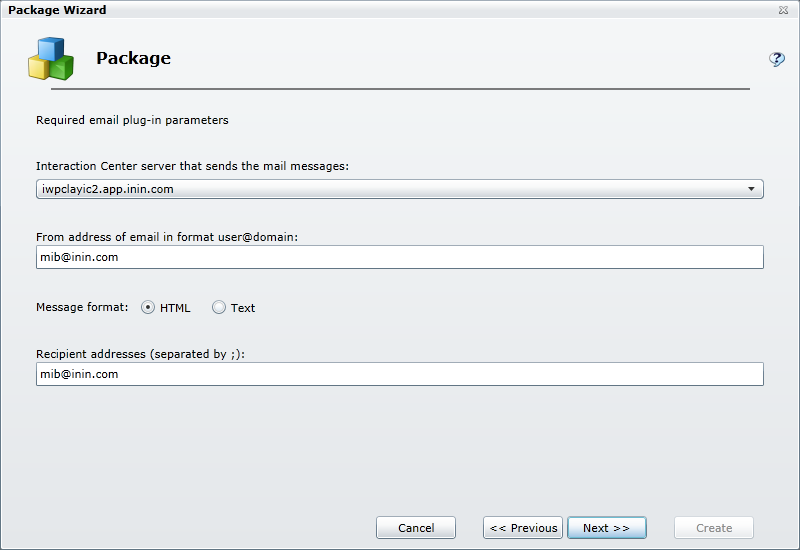The image size is (800, 550).
Task: Advance with the Next >> button
Action: [606, 528]
